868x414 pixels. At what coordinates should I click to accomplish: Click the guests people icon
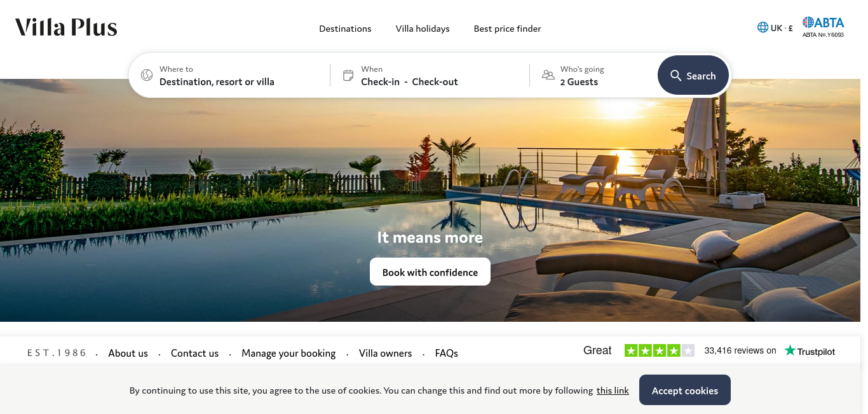pos(548,75)
